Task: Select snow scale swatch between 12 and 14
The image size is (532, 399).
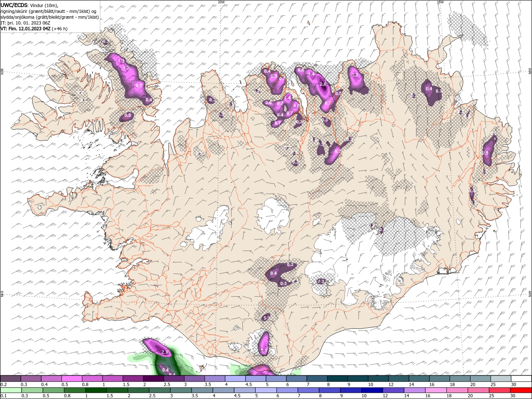Action: [399, 379]
